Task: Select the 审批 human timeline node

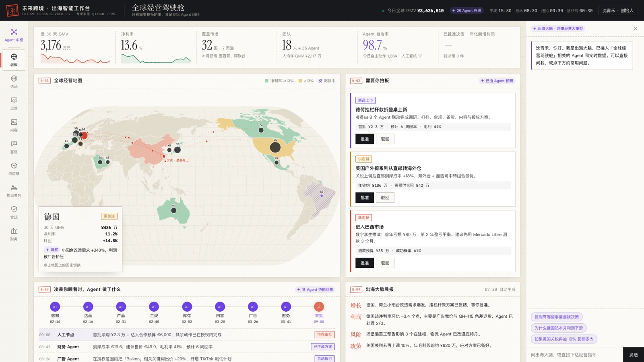Action: (319, 306)
